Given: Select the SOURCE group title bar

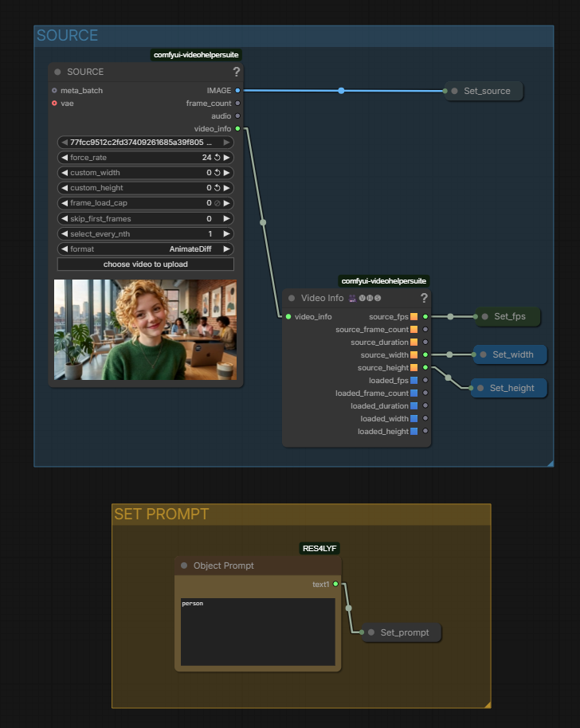Looking at the screenshot, I should pyautogui.click(x=293, y=36).
